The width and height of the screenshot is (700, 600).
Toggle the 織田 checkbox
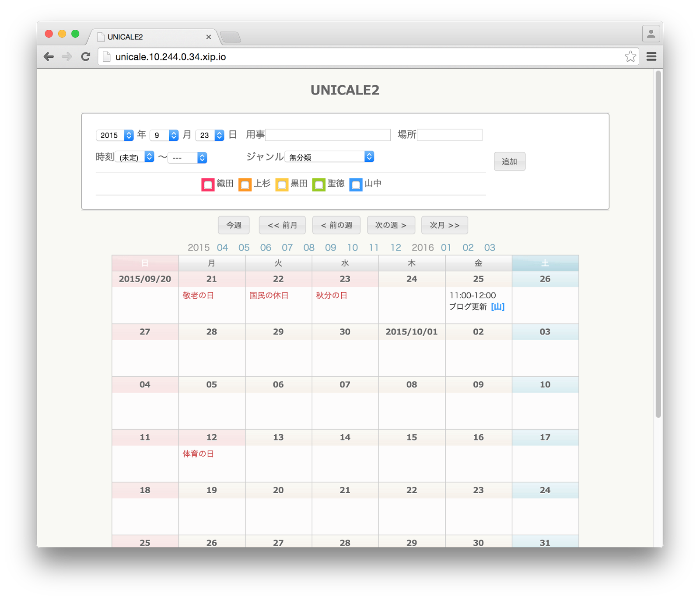pyautogui.click(x=208, y=185)
